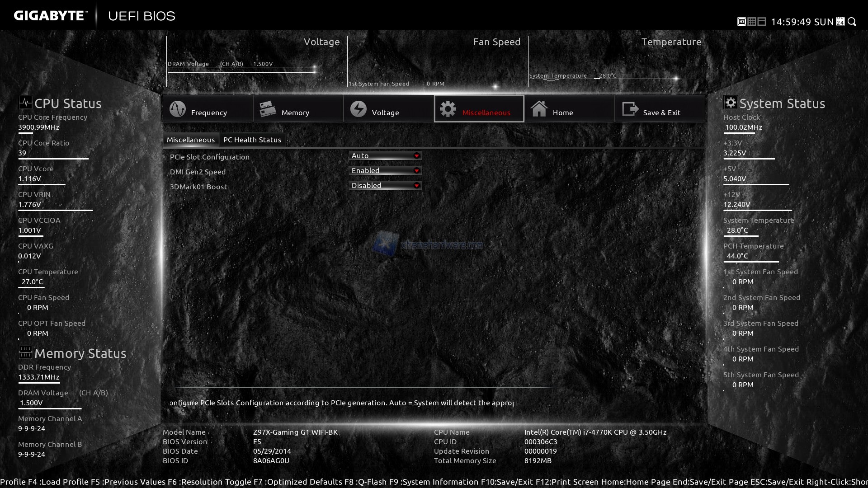Click the Voltage lightning bolt icon

[358, 109]
